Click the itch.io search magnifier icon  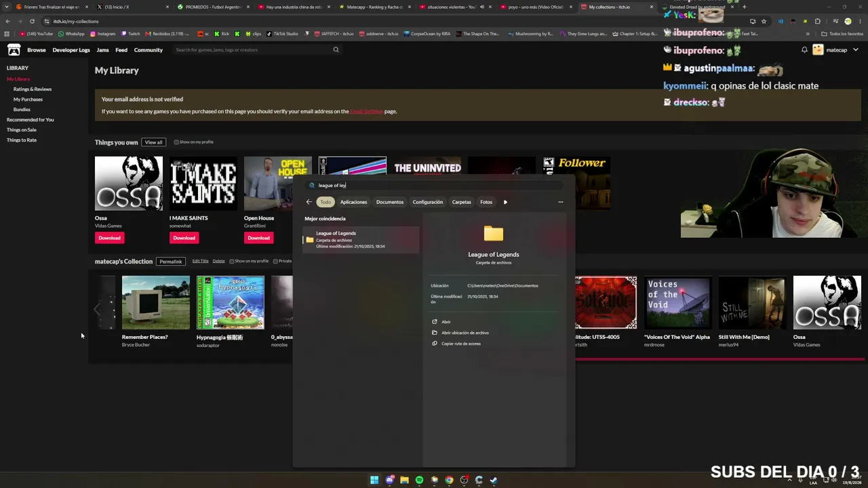(x=336, y=49)
